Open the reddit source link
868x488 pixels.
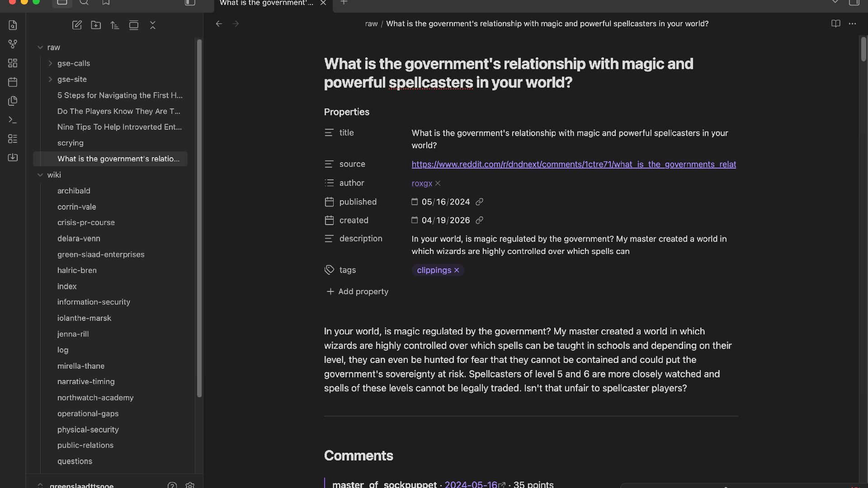pos(573,164)
